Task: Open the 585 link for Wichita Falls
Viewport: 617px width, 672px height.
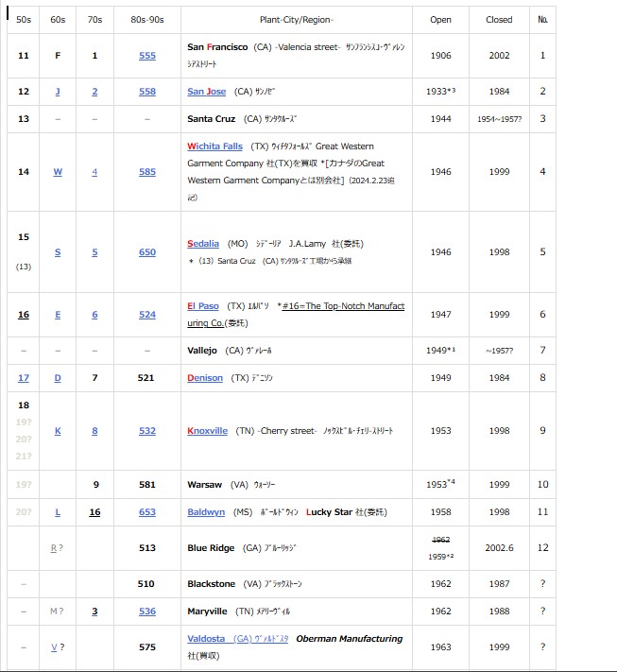Action: pyautogui.click(x=147, y=172)
